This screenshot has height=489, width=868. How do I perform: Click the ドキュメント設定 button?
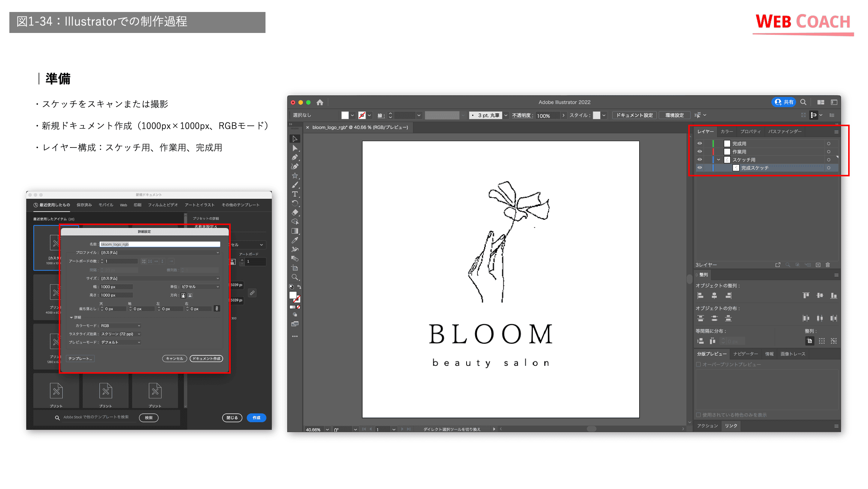[634, 115]
